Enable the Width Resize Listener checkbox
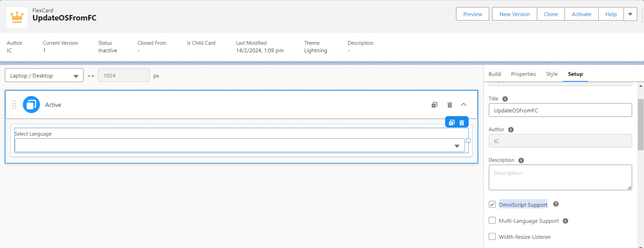This screenshot has height=248, width=644. point(492,236)
